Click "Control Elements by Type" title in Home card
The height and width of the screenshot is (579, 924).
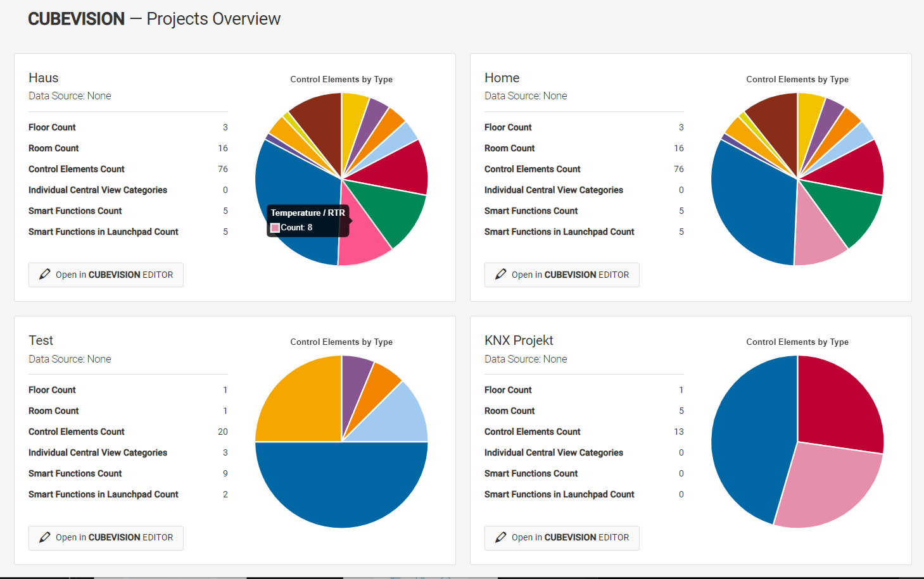click(797, 79)
